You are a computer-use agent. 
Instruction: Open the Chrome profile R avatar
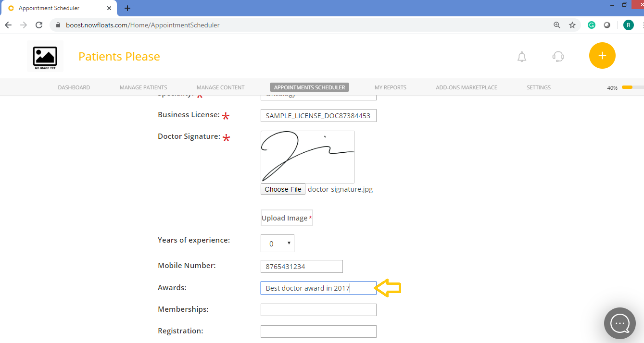coord(628,25)
